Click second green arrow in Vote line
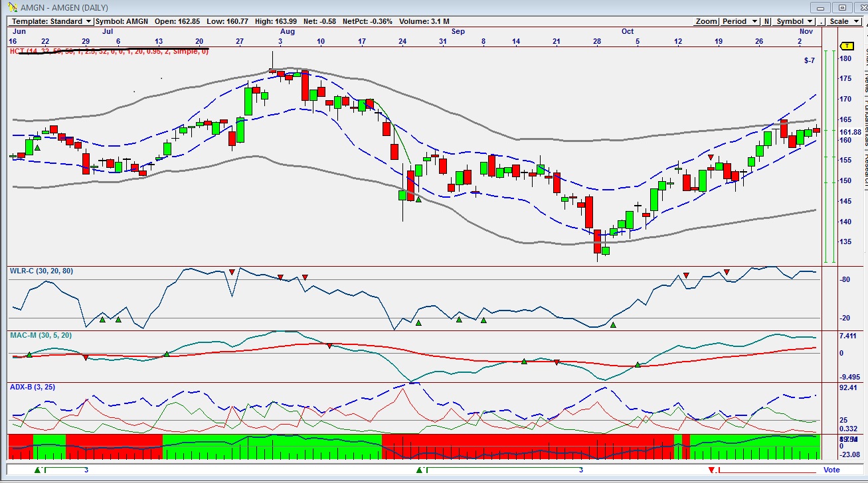 [419, 470]
